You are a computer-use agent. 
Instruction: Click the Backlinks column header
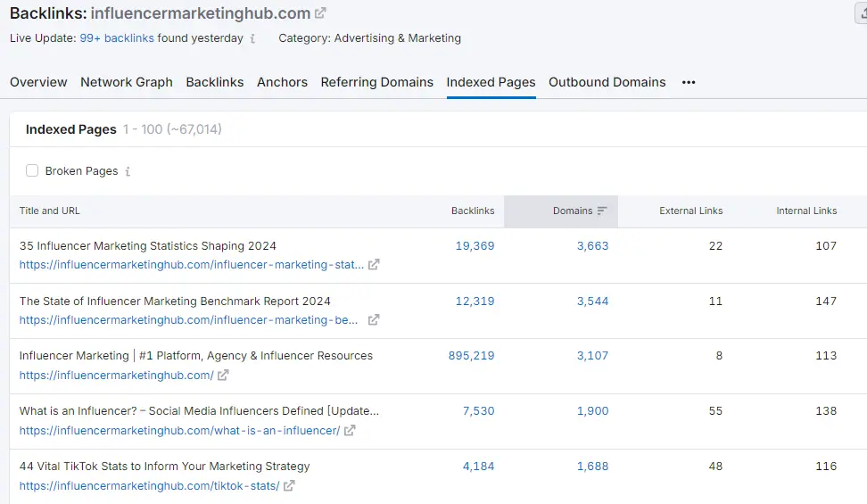tap(473, 211)
